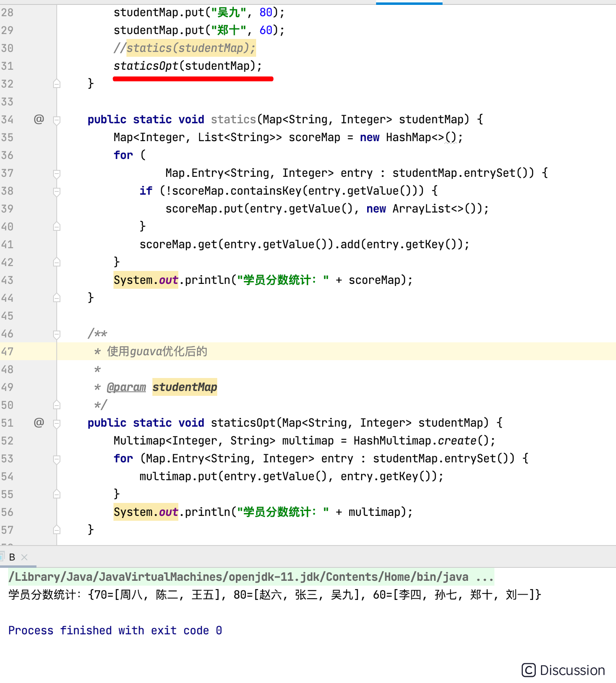This screenshot has height=683, width=616.
Task: Click scoreMap.get line 41 code
Action: pyautogui.click(x=304, y=244)
